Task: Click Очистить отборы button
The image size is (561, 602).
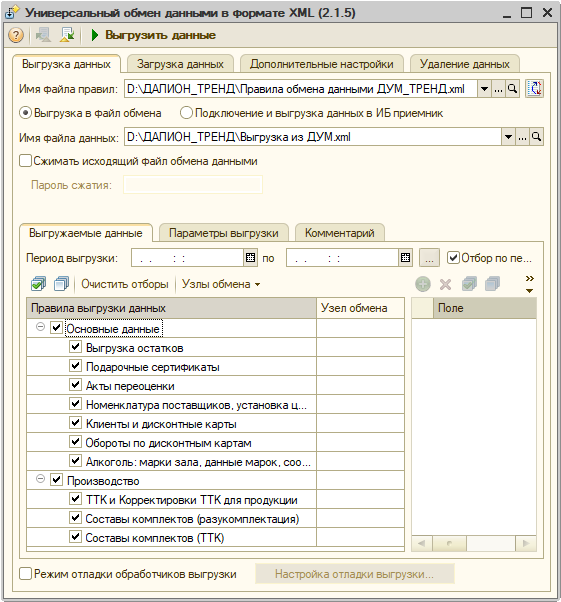Action: (125, 284)
